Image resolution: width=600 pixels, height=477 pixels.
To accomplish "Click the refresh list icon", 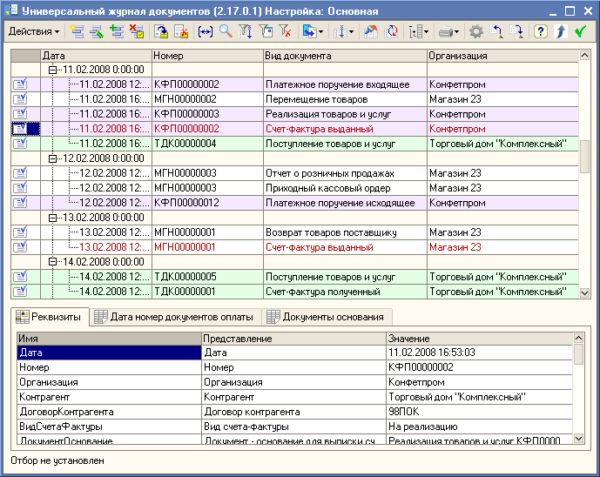I will [391, 32].
